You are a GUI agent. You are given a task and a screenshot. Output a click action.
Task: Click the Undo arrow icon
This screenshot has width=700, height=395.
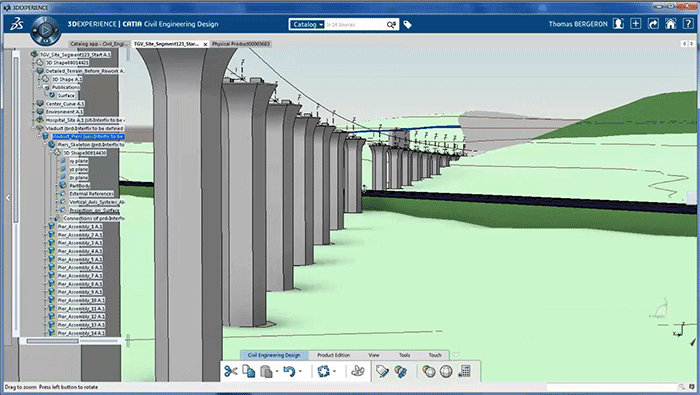pyautogui.click(x=289, y=371)
